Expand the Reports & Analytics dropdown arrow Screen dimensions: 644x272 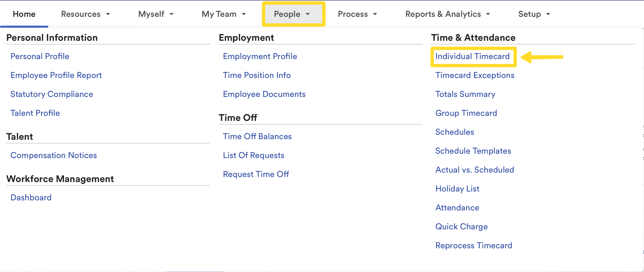(x=488, y=14)
